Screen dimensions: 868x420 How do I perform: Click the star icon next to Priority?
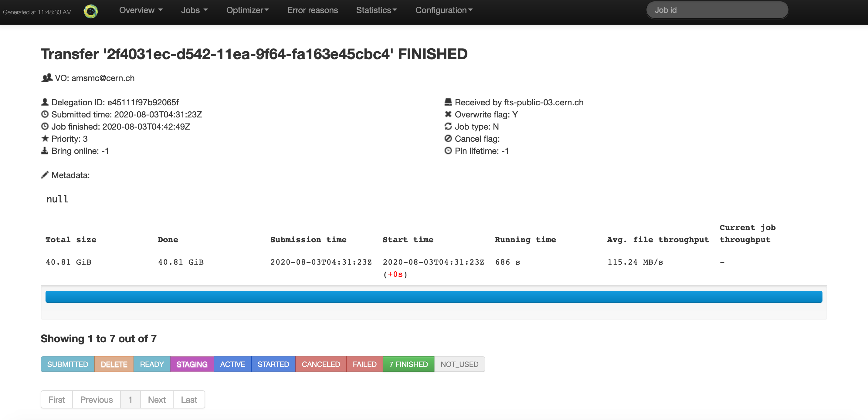45,138
